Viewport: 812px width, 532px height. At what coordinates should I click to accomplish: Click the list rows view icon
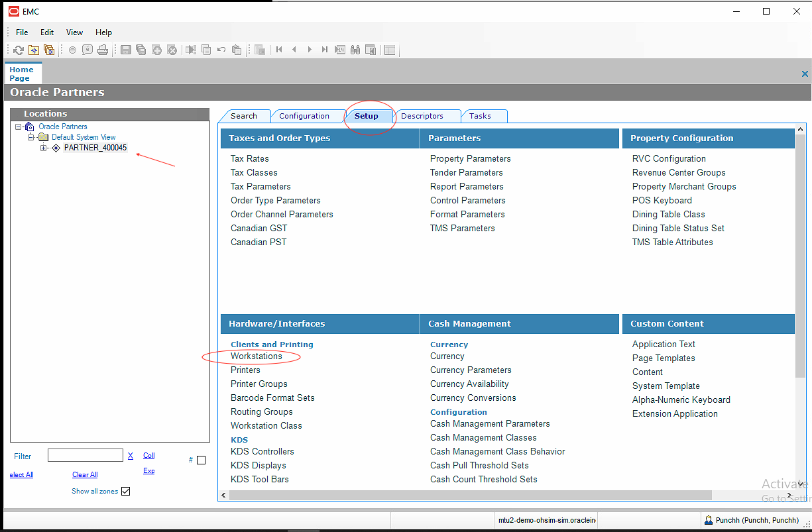coord(390,50)
